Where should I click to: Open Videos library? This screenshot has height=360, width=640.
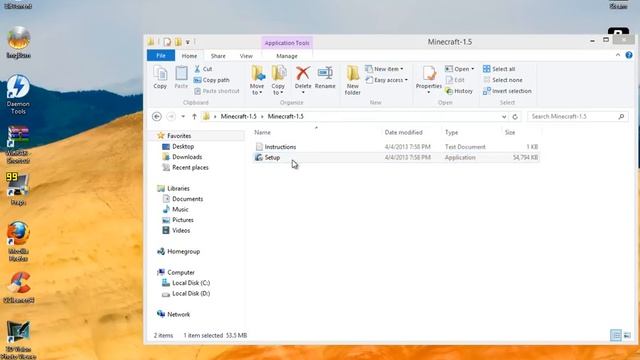click(x=176, y=231)
